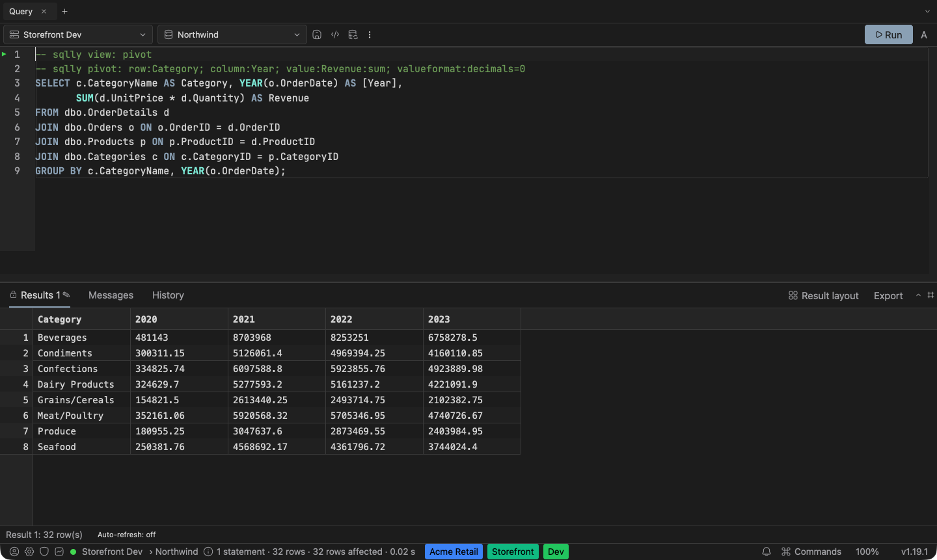This screenshot has width=937, height=560.
Task: Switch to the Results 1 tab
Action: coord(40,295)
